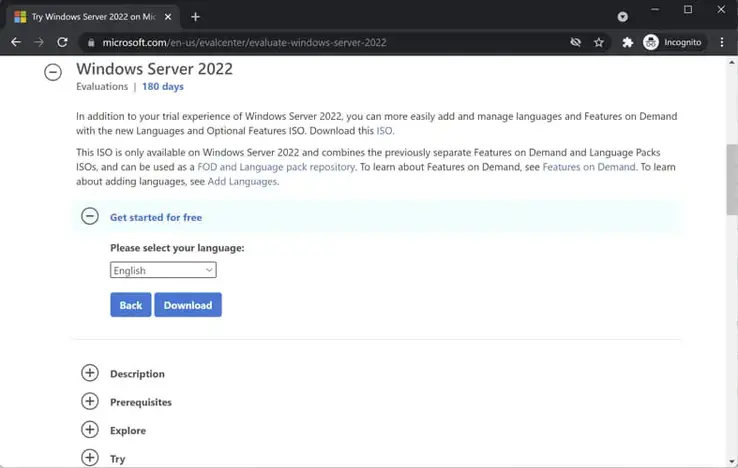The width and height of the screenshot is (738, 468).
Task: Open new tab with plus icon
Action: [x=195, y=17]
